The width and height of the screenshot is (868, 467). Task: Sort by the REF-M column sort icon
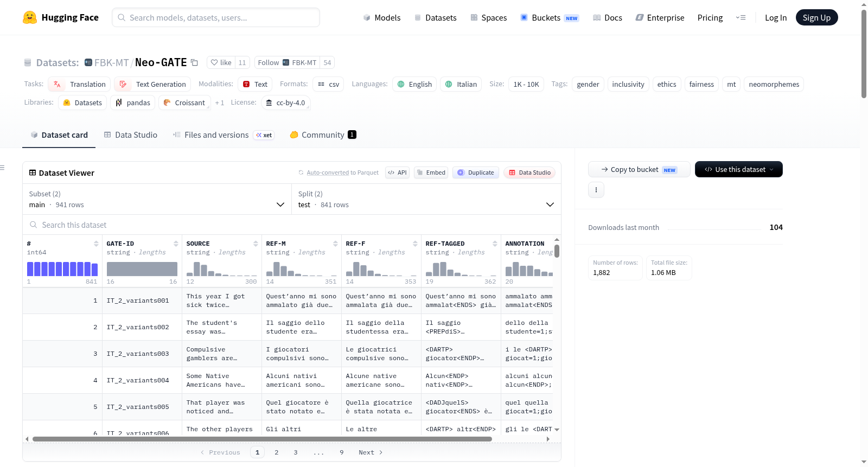click(335, 244)
